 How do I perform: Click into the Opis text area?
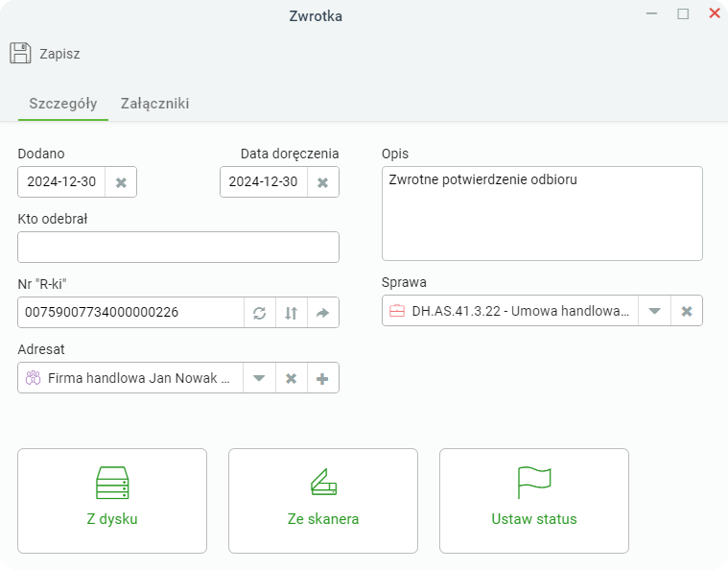pyautogui.click(x=542, y=214)
